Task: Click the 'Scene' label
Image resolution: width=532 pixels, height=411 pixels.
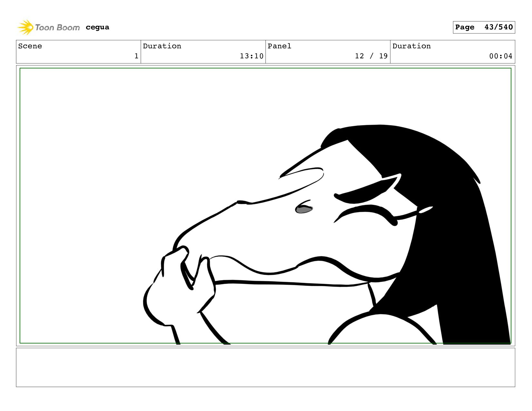Action: [30, 46]
